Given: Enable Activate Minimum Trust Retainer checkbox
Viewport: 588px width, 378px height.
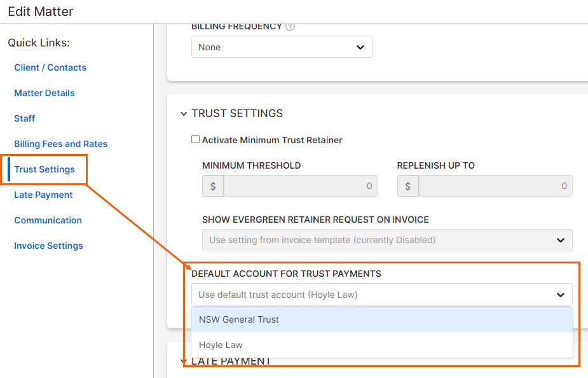Looking at the screenshot, I should pyautogui.click(x=195, y=139).
